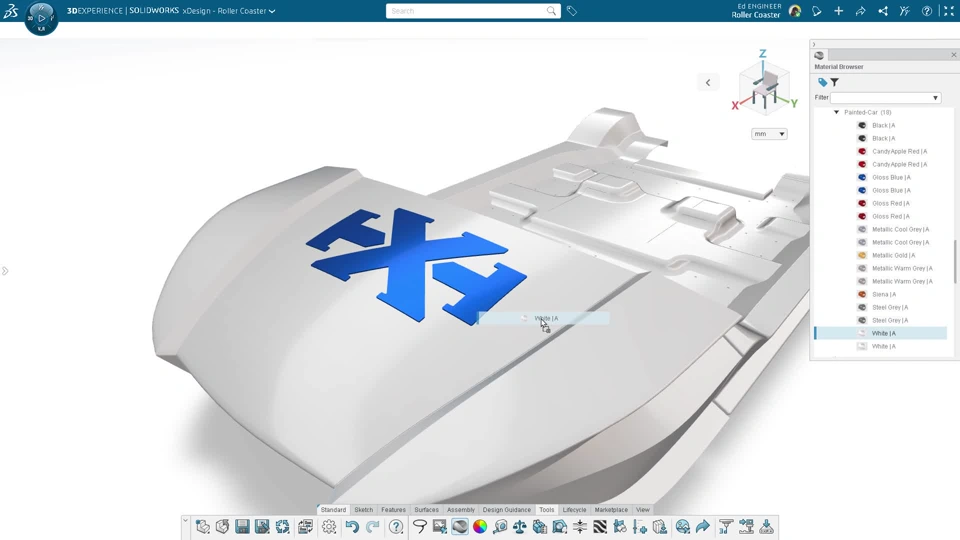Click the Redo arrow icon

[372, 527]
